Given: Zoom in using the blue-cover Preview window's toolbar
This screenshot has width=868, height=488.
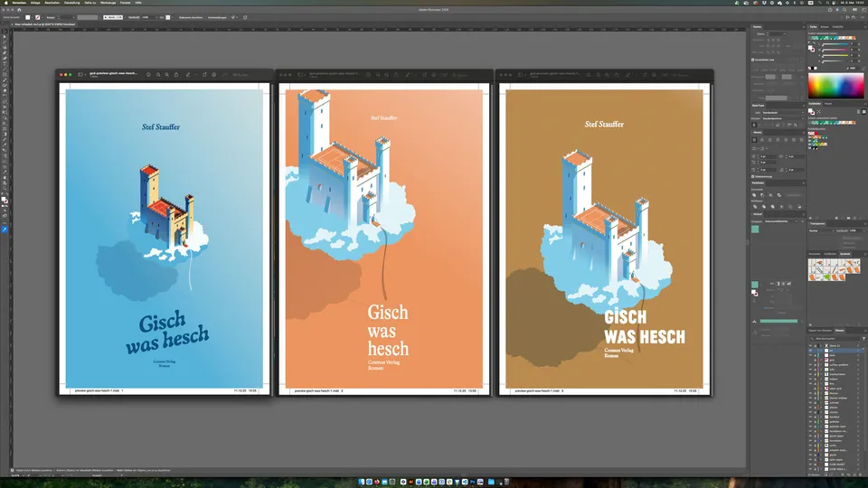Looking at the screenshot, I should 166,75.
